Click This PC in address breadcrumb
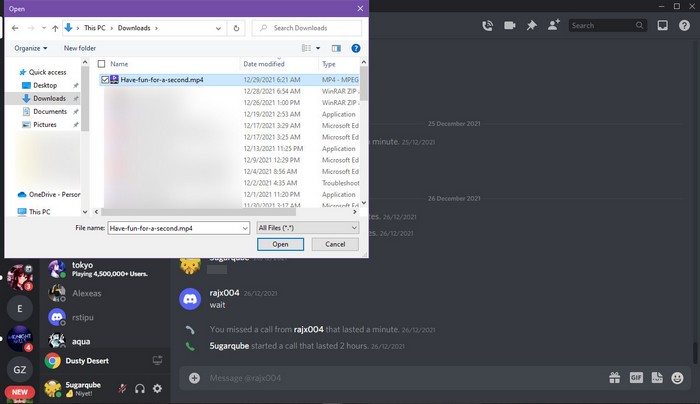The image size is (700, 404). (95, 28)
